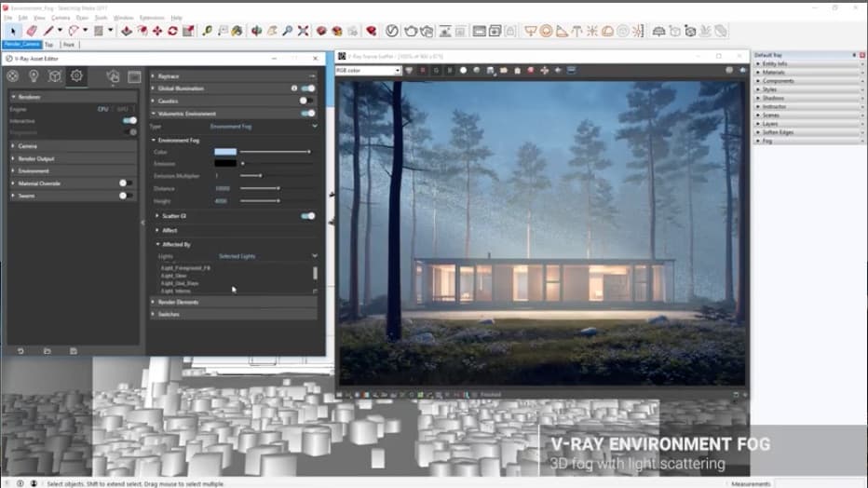The width and height of the screenshot is (868, 488).
Task: Choose the Line pencil tool
Action: pyautogui.click(x=48, y=31)
